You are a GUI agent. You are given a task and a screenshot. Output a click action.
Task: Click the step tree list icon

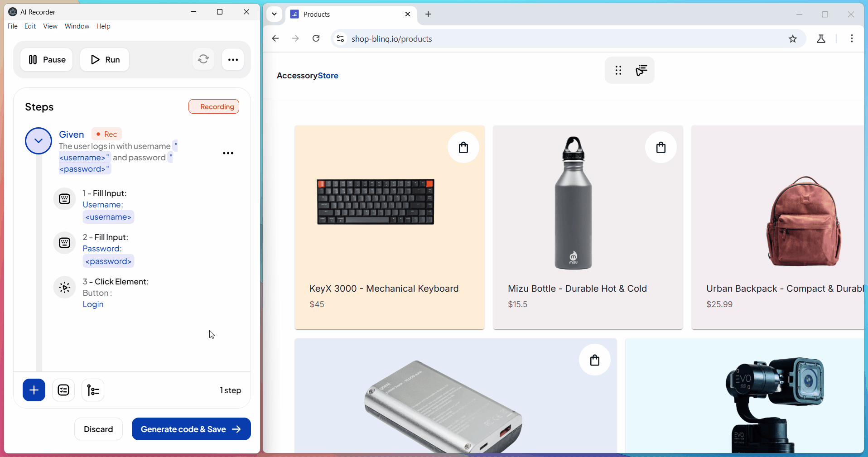point(93,390)
